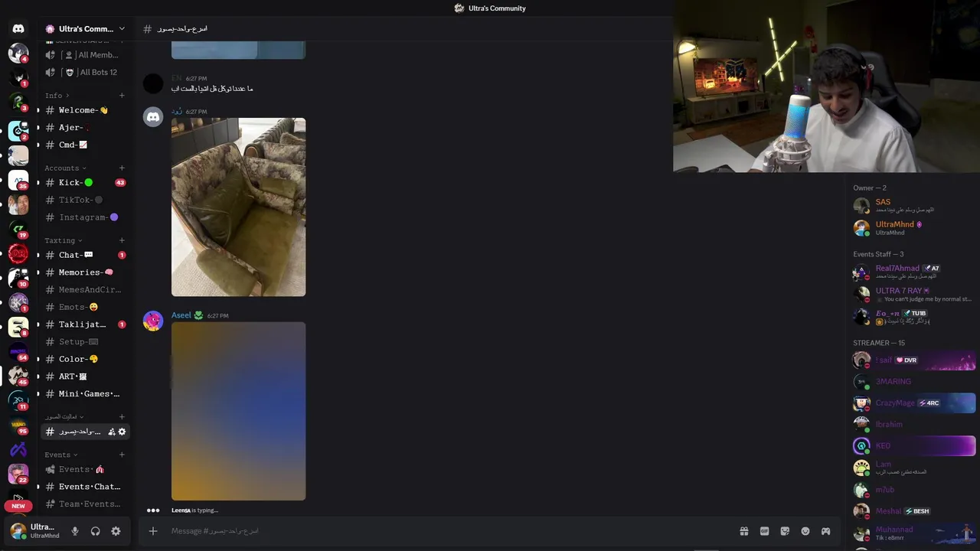Viewport: 980px width, 551px height.
Task: Open the gift icon in message bar
Action: point(743,531)
